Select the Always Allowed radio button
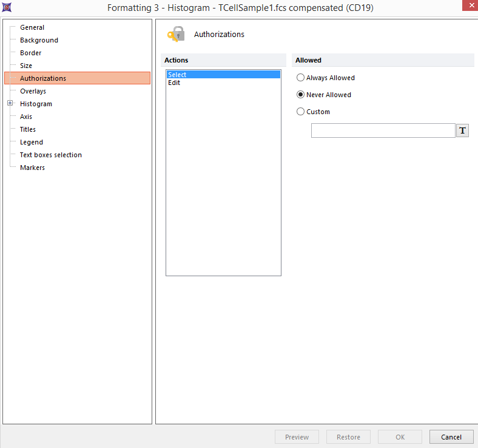The height and width of the screenshot is (448, 478). (301, 78)
